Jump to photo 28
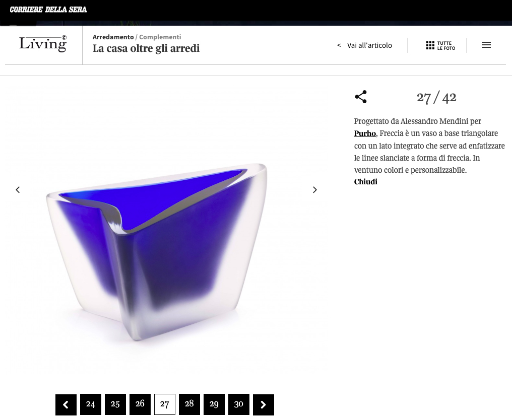 [189, 404]
